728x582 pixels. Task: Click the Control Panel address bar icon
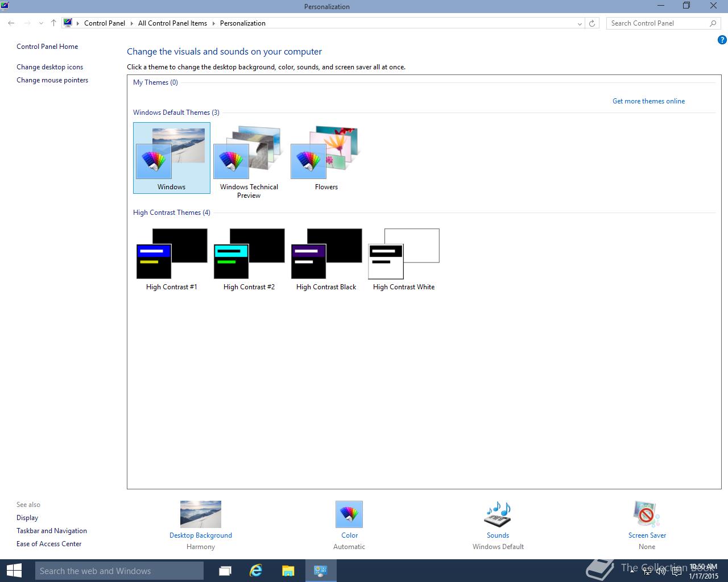(68, 23)
